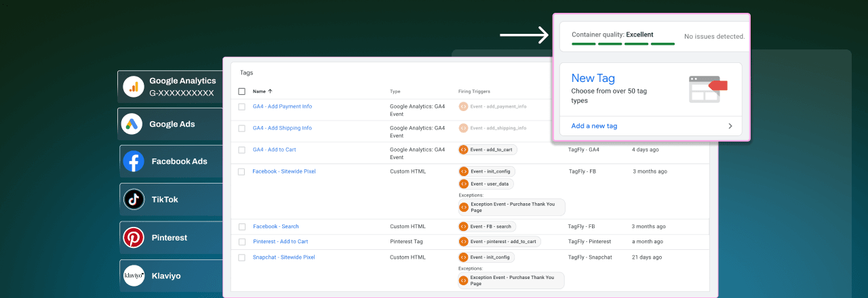
Task: Open the Event - pinterest - add_to_cart chip
Action: [500, 241]
